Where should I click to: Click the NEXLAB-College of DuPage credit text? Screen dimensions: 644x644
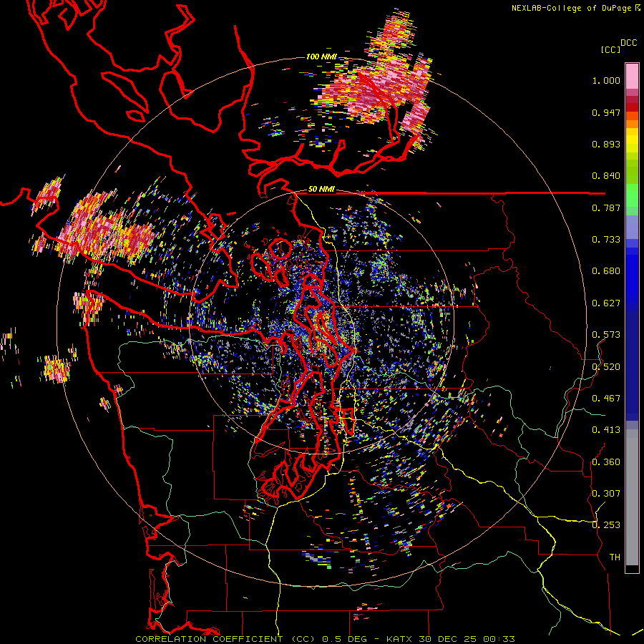click(571, 8)
